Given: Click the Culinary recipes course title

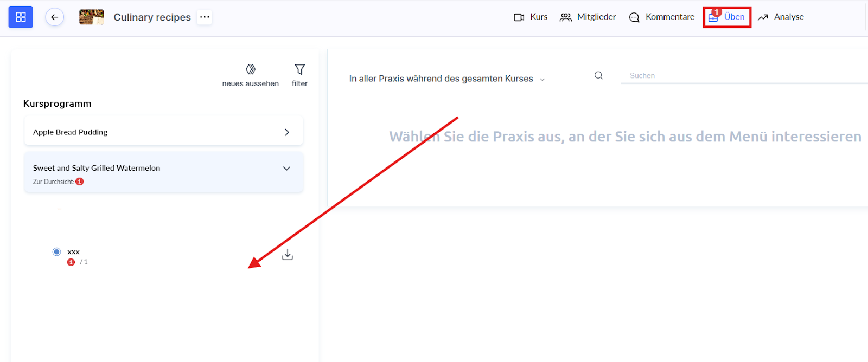Looking at the screenshot, I should click(152, 17).
